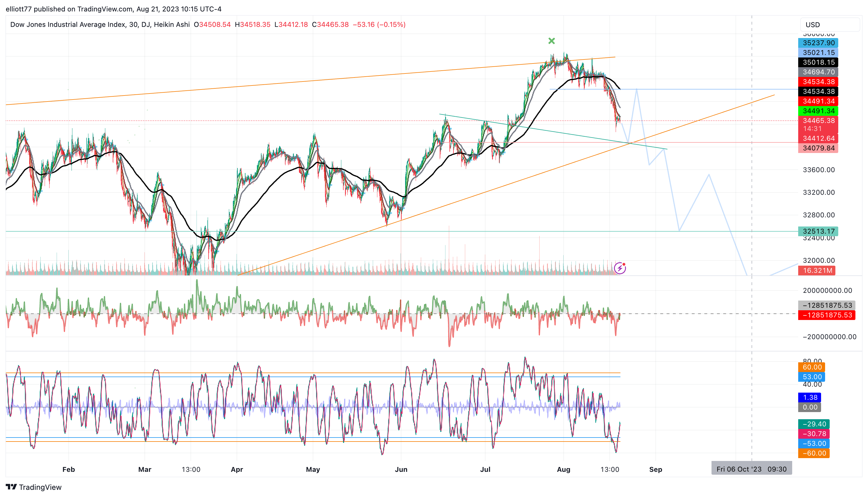Click the -30.78 pink oscillator value
868x497 pixels.
click(814, 434)
